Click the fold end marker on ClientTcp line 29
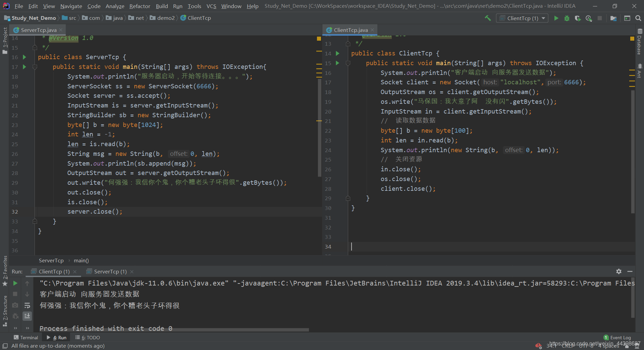Screen dimensions: 644x350 (348, 198)
